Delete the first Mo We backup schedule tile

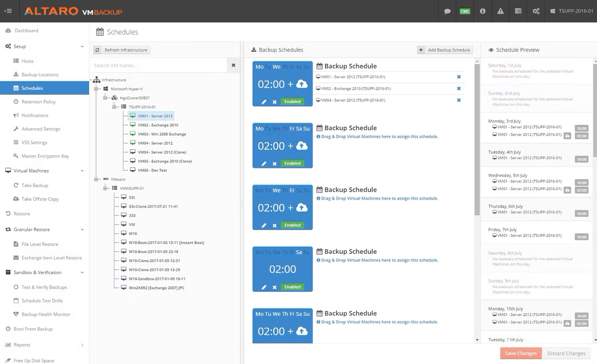click(x=275, y=102)
